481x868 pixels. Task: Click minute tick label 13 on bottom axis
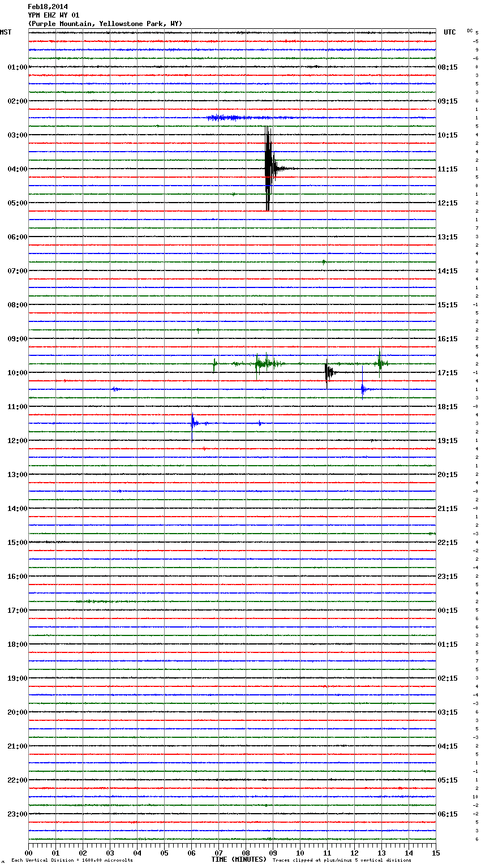click(x=381, y=853)
